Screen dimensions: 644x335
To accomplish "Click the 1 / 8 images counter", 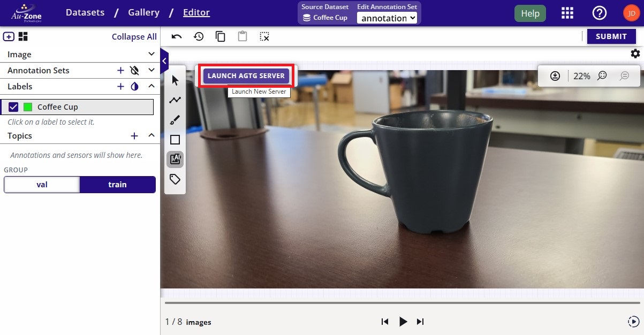I will [x=188, y=322].
